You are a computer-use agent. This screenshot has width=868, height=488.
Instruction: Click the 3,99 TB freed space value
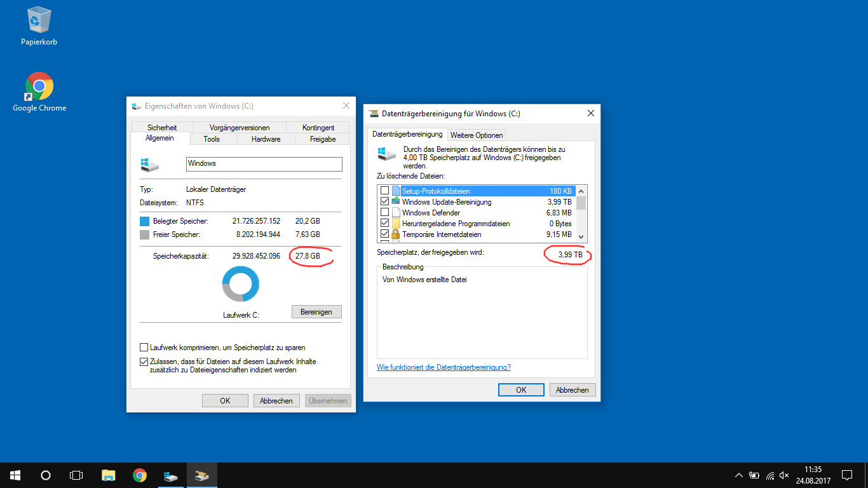point(570,255)
